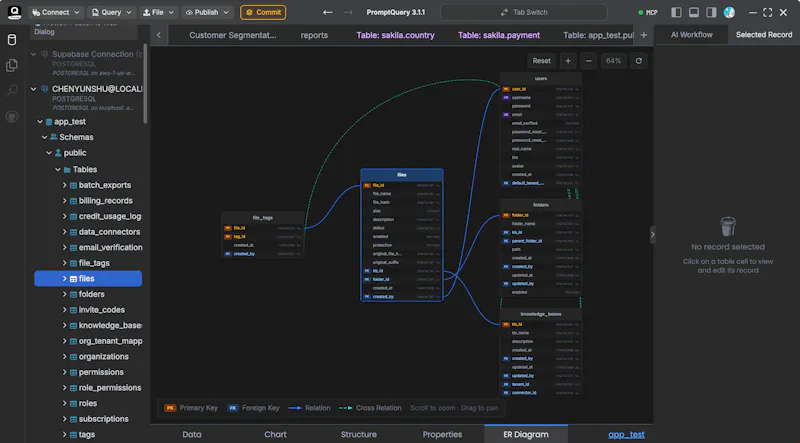Toggle the right panel layout icon
The height and width of the screenshot is (443, 800).
click(x=711, y=12)
